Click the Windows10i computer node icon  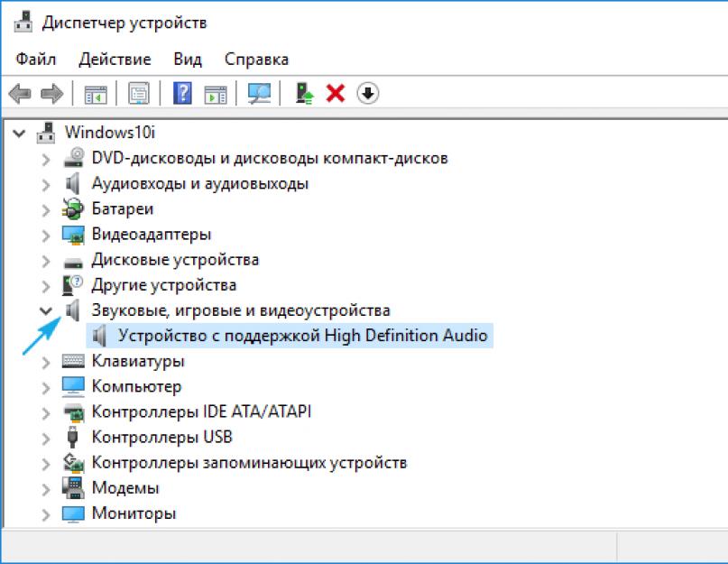tap(45, 133)
